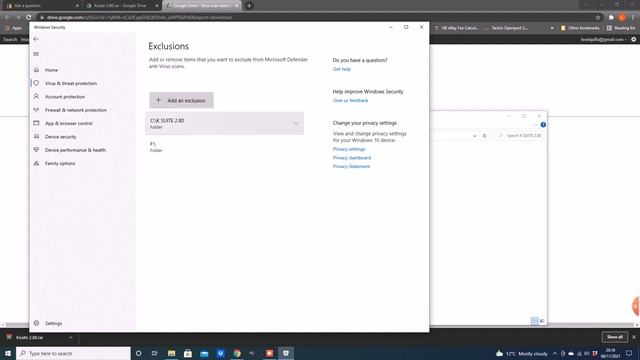The height and width of the screenshot is (360, 640).
Task: Refresh the File Explorer window
Action: tap(484, 136)
